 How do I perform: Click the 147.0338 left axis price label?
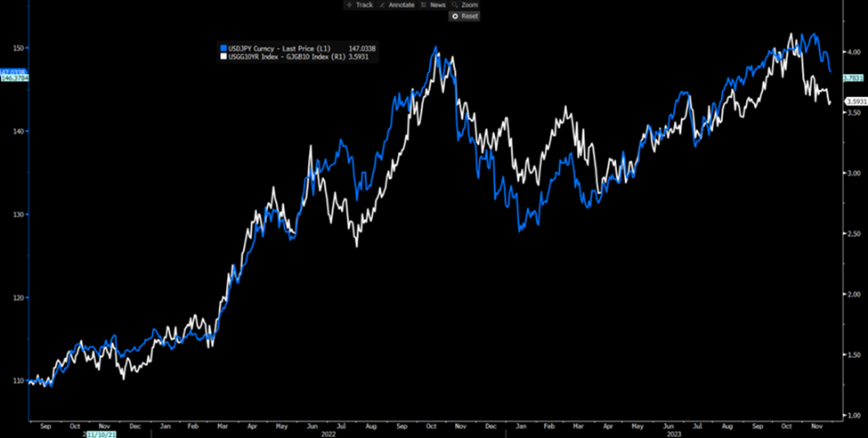13,71
